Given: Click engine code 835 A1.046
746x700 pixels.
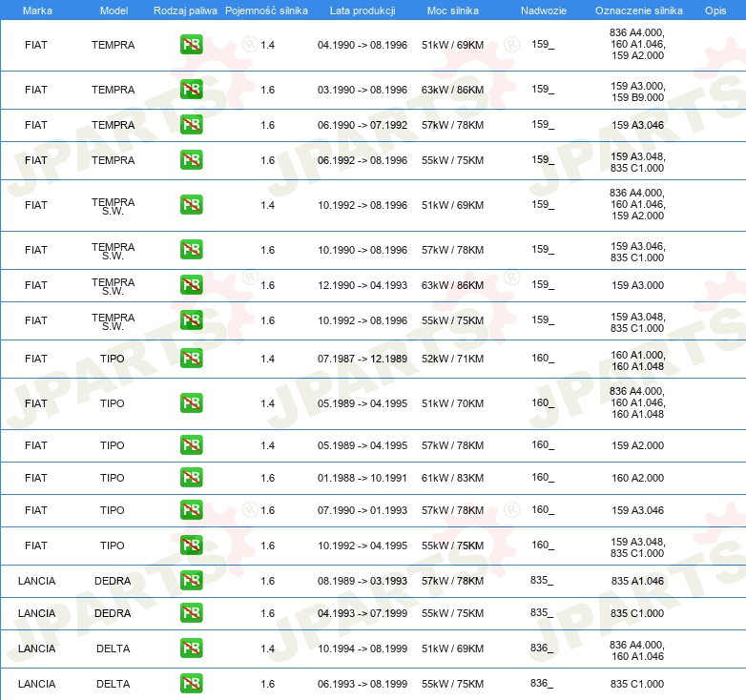Looking at the screenshot, I should tap(638, 581).
